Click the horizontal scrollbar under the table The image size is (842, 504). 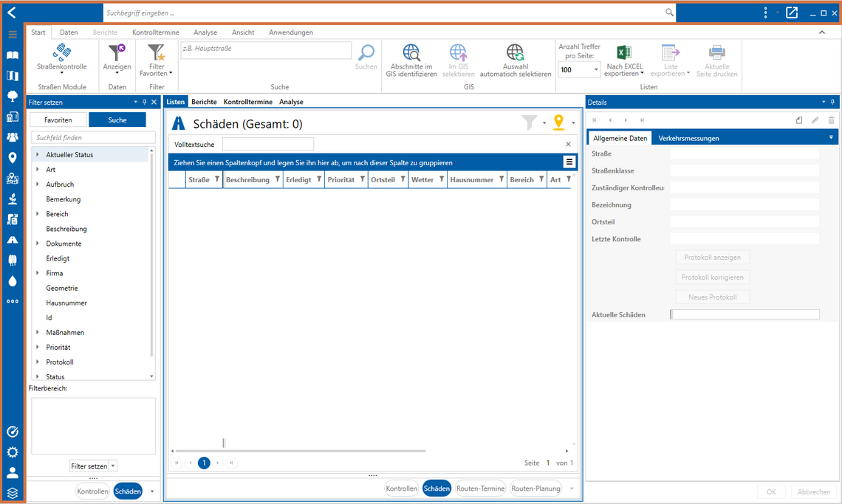point(300,451)
